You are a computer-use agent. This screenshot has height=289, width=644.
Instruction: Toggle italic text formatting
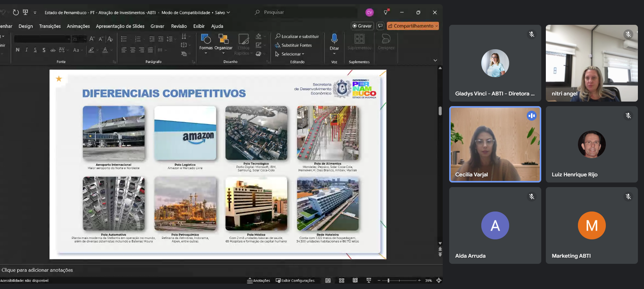point(26,50)
